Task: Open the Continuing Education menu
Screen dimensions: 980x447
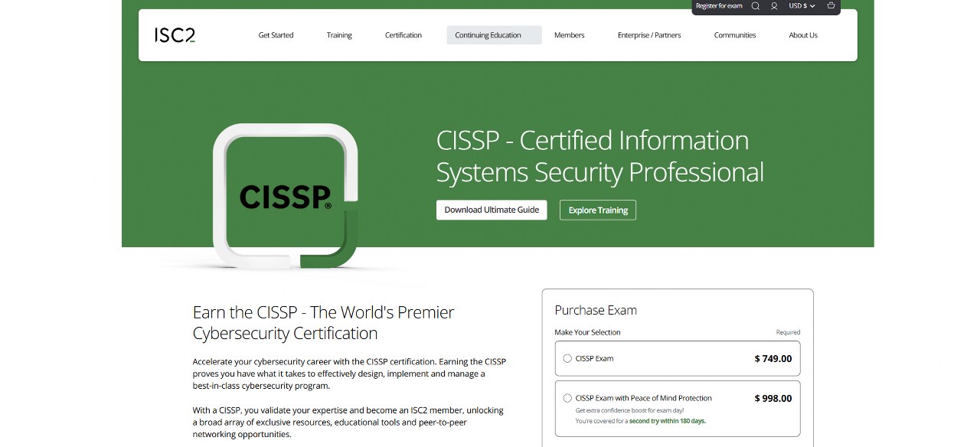Action: 494,35
